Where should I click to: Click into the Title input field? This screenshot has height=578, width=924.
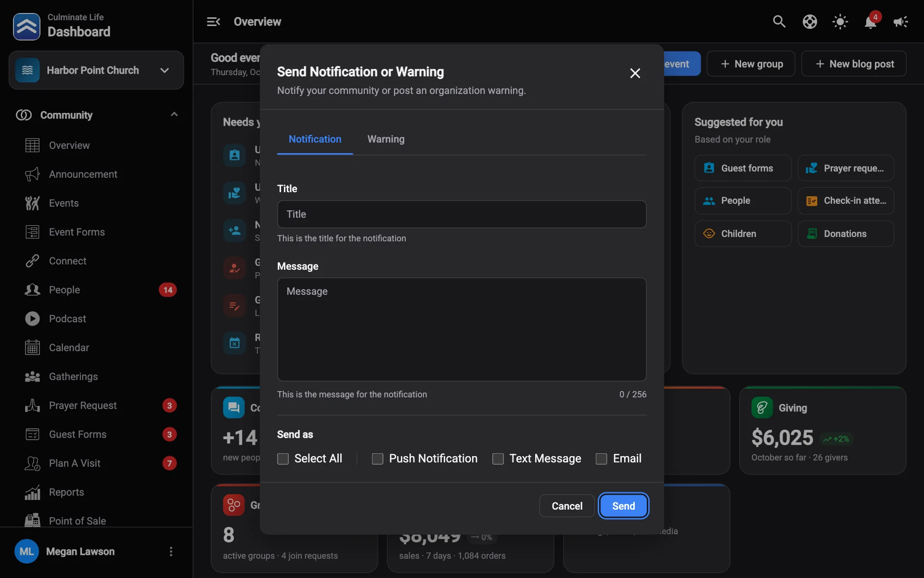coord(462,214)
